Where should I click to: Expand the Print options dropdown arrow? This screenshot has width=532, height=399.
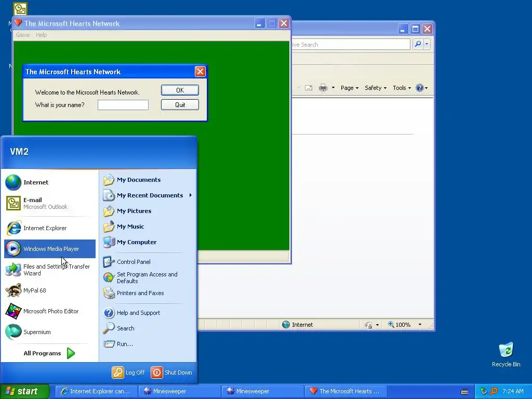[x=333, y=88]
